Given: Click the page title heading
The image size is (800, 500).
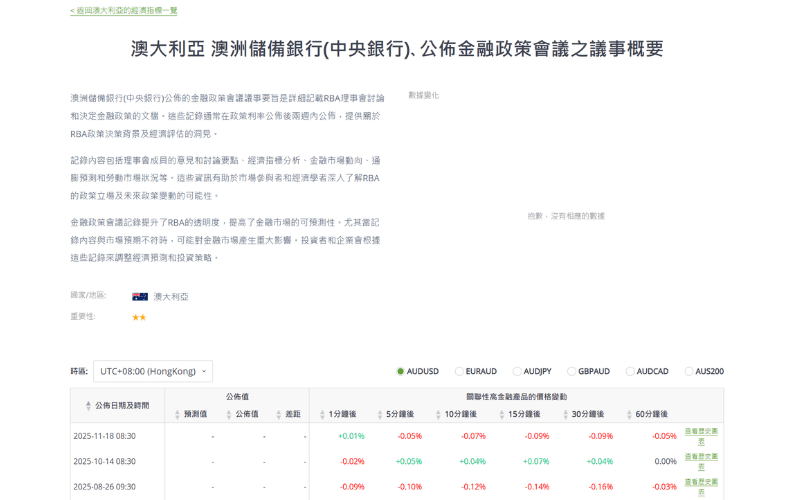Looking at the screenshot, I should pos(397,49).
